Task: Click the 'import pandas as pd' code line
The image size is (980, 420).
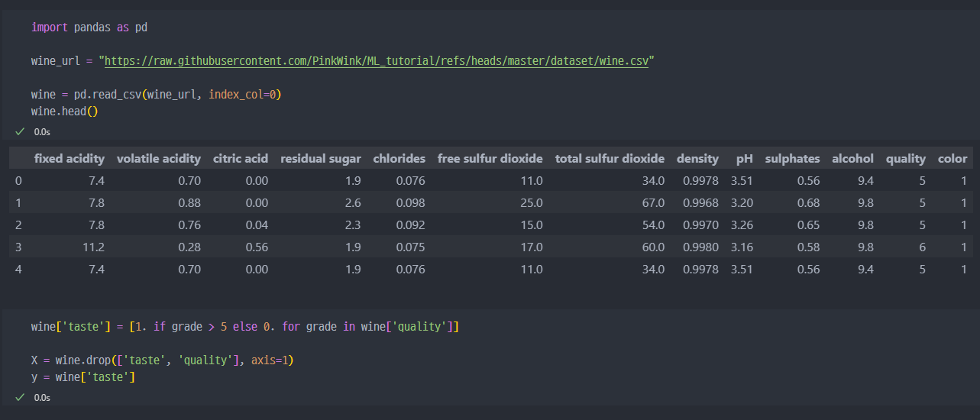Action: [x=89, y=27]
